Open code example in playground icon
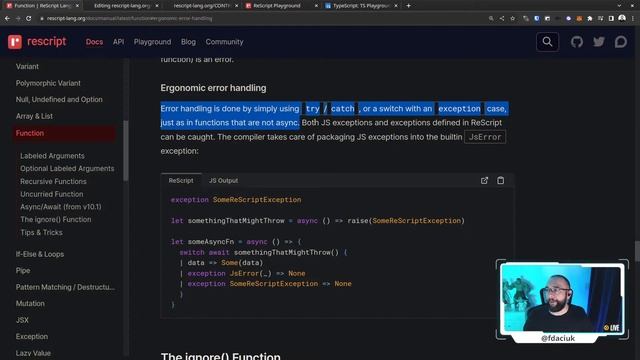640x360 pixels. 484,180
